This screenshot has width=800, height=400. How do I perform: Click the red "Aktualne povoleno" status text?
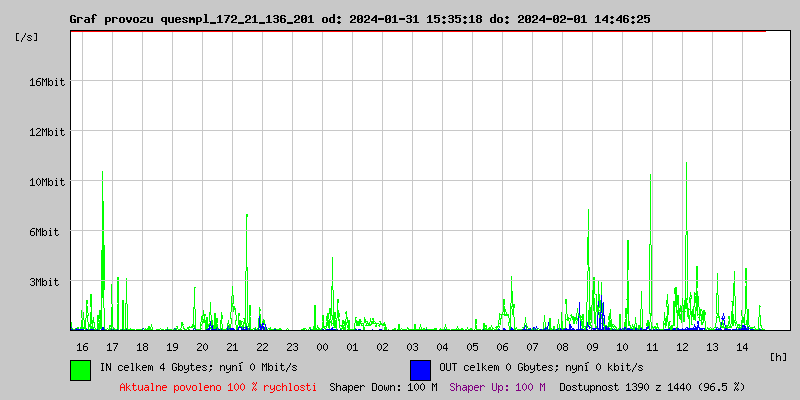[x=218, y=387]
